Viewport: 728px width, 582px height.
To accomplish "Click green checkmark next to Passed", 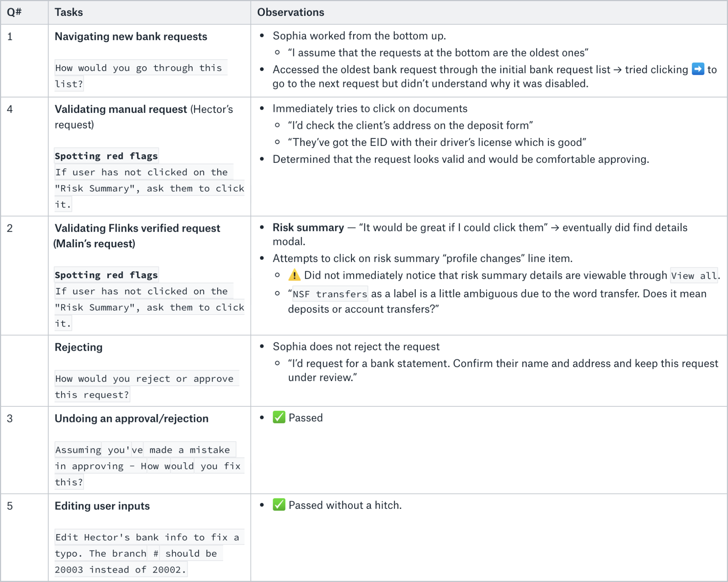I will 279,417.
